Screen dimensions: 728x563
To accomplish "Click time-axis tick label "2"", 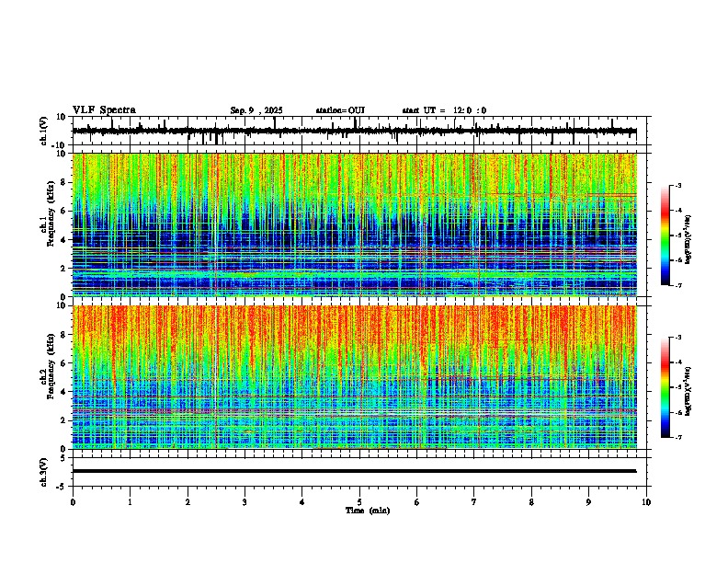I will (188, 502).
